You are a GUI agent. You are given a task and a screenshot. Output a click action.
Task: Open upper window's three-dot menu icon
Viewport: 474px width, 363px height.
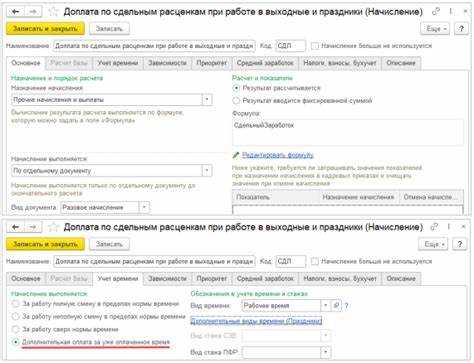pos(451,11)
